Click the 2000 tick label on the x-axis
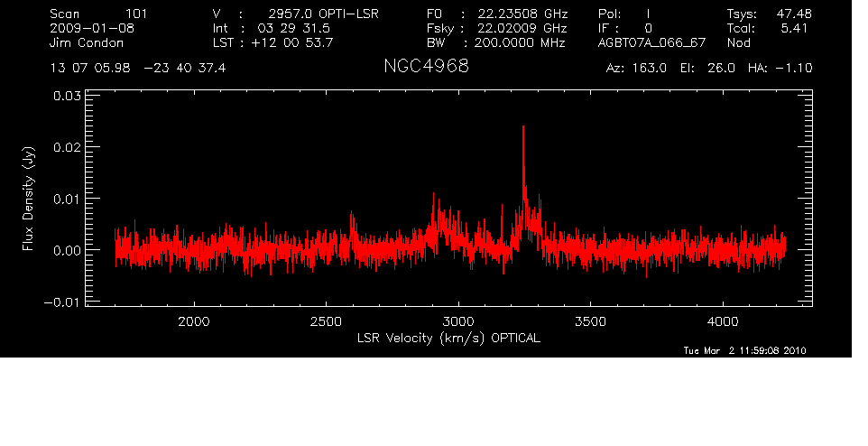This screenshot has height=446, width=868. coord(194,321)
